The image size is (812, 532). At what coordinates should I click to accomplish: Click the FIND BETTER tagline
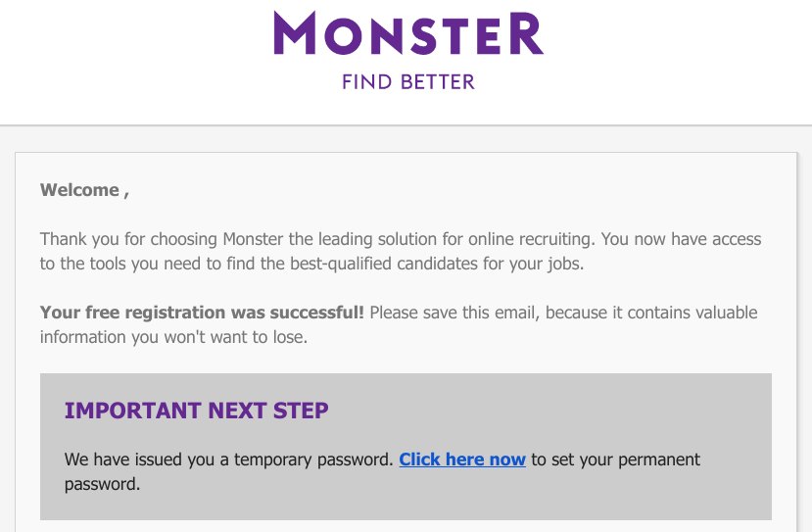point(408,82)
